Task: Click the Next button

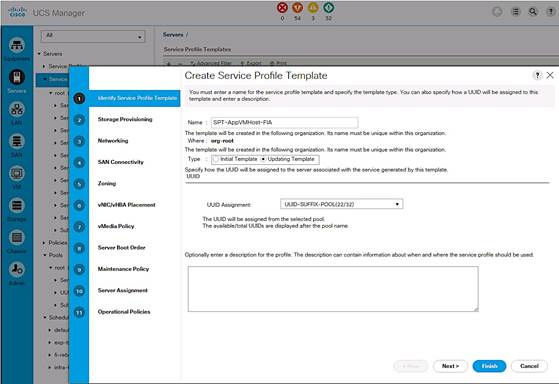Action: click(450, 366)
